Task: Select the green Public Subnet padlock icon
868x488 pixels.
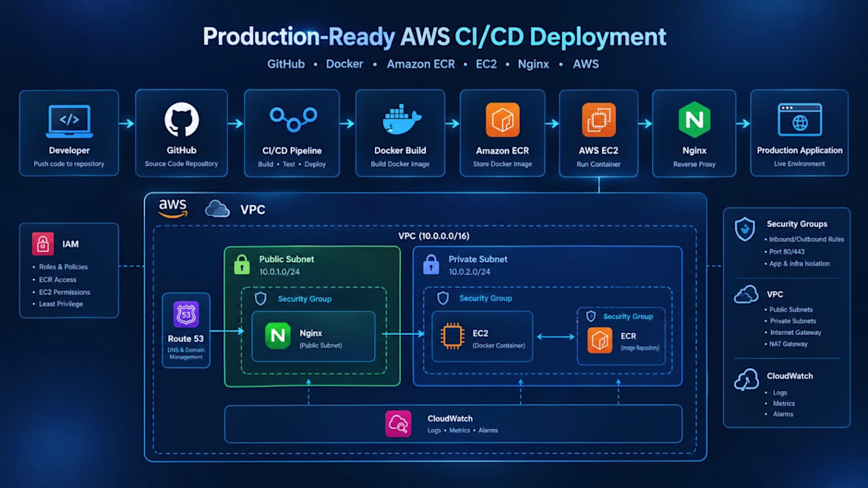Action: click(242, 264)
